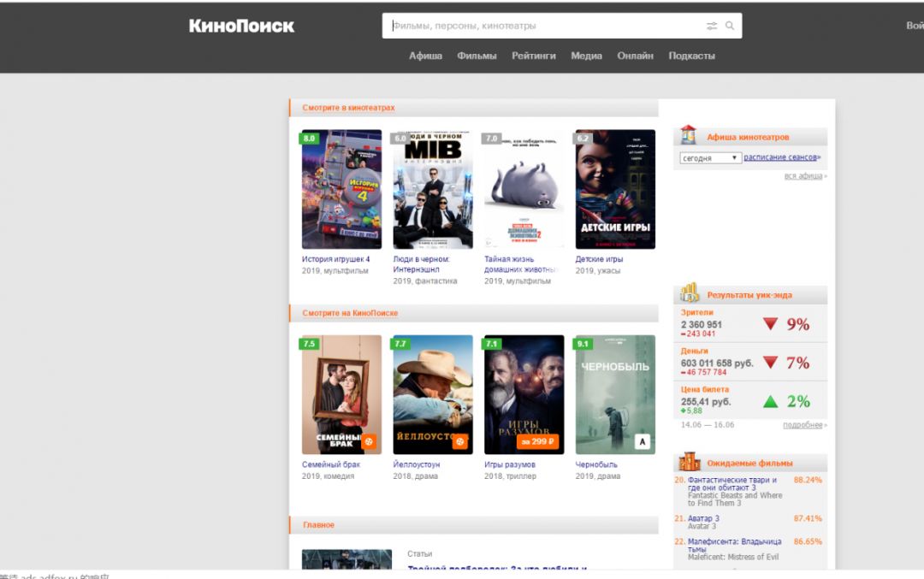Screen dimensions: 924x579
Task: Click the orange badge on Йеллоустоун poster
Action: click(460, 441)
